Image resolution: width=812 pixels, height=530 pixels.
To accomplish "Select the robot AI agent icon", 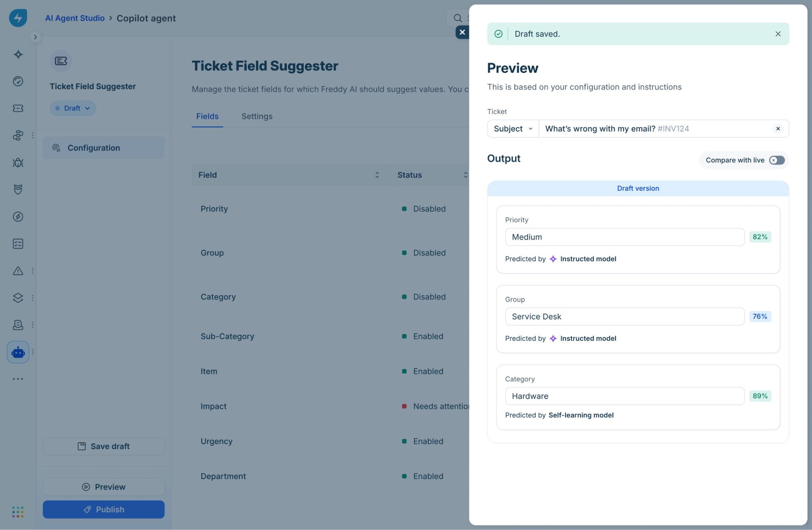I will tap(18, 352).
